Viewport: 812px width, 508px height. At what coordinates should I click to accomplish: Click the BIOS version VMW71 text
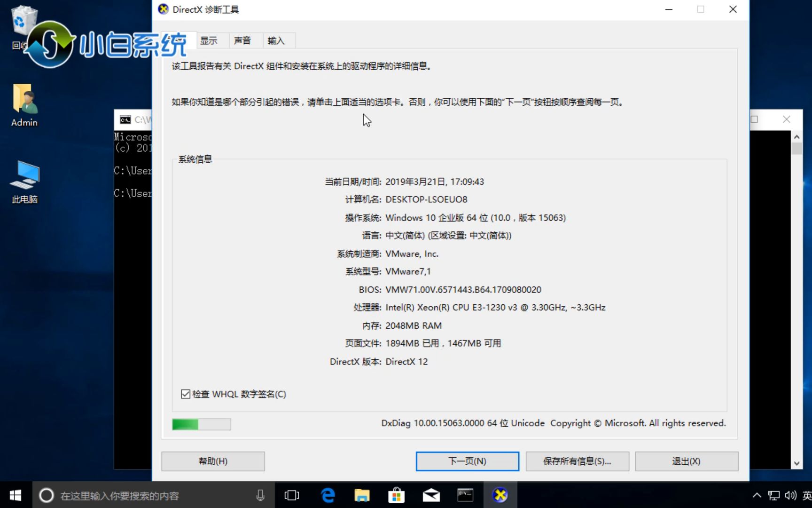pyautogui.click(x=463, y=290)
